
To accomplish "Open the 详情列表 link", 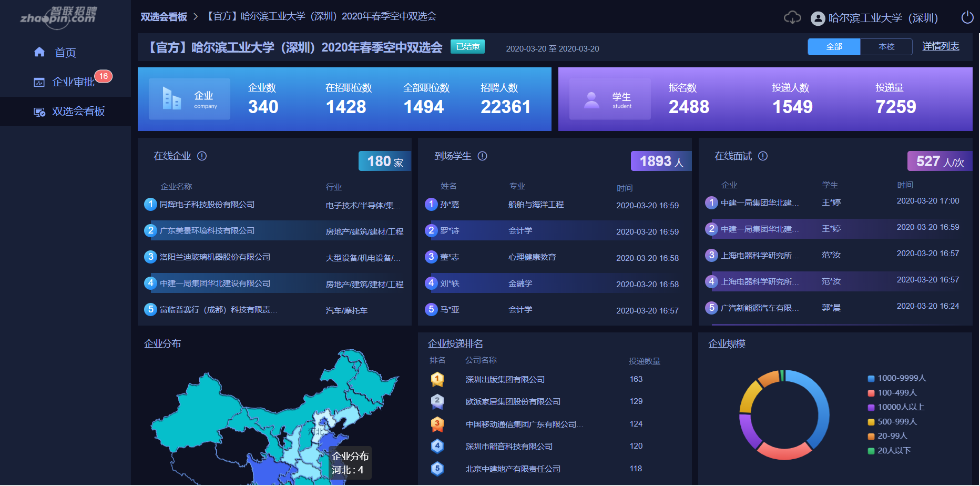I will click(x=941, y=46).
